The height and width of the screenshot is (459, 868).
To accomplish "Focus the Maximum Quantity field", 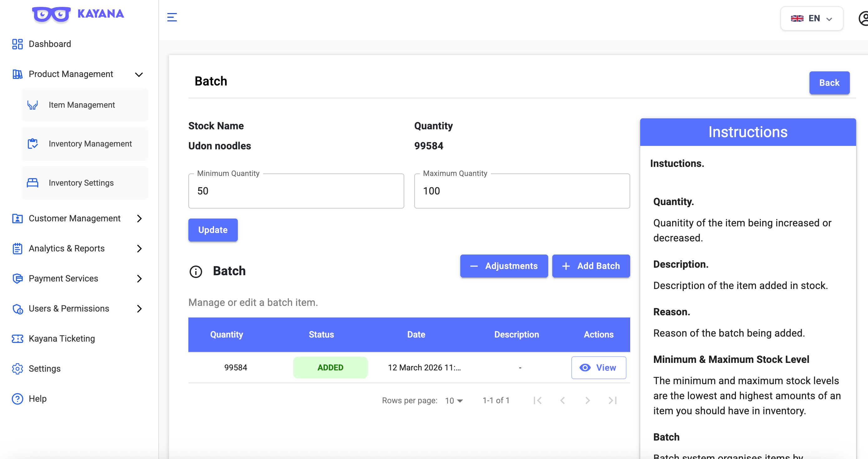I will pyautogui.click(x=522, y=191).
